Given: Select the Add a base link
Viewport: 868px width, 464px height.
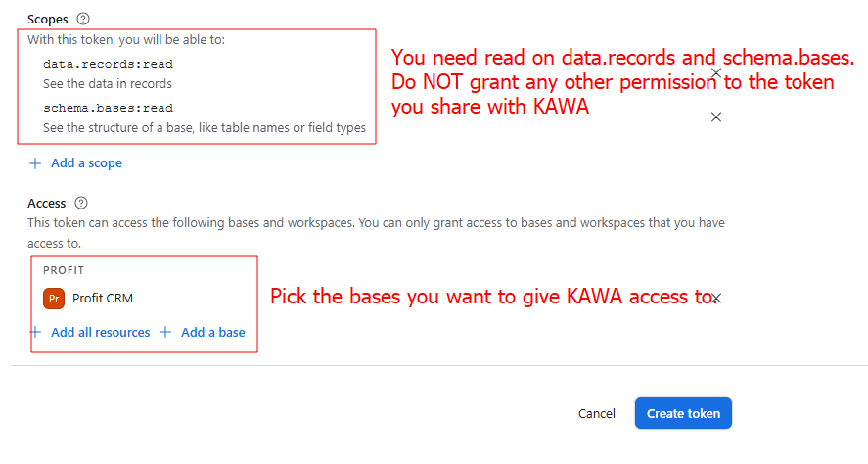Looking at the screenshot, I should point(212,332).
